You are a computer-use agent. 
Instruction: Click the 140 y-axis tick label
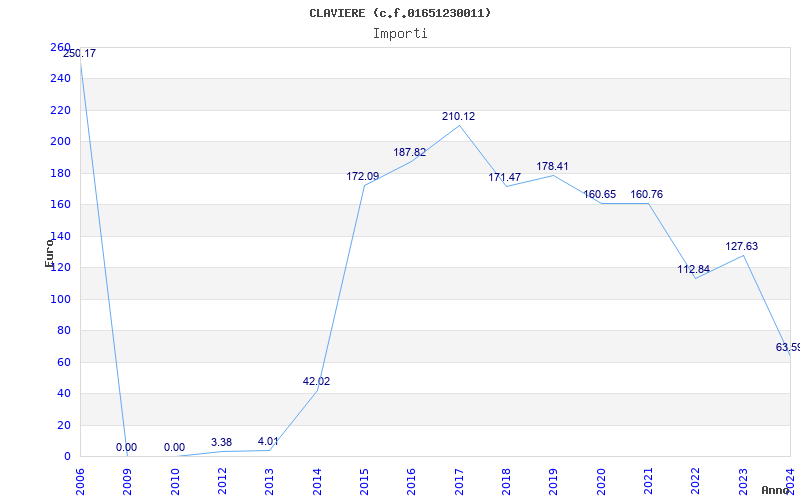tap(60, 236)
